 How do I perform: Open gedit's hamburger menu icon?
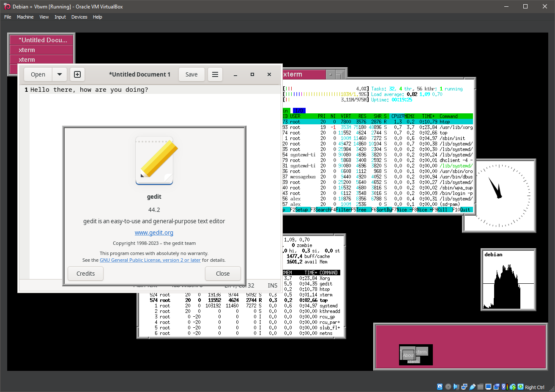pyautogui.click(x=215, y=74)
